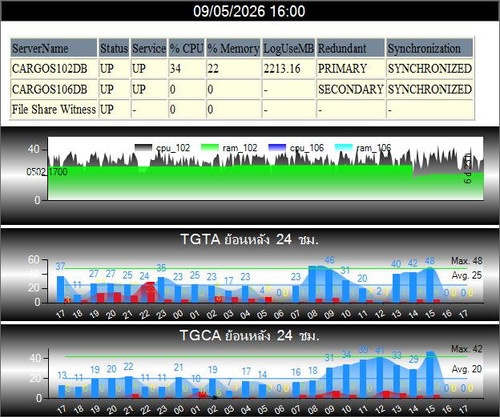
Task: Click the TGTA bar value label 46
Action: click(x=329, y=260)
